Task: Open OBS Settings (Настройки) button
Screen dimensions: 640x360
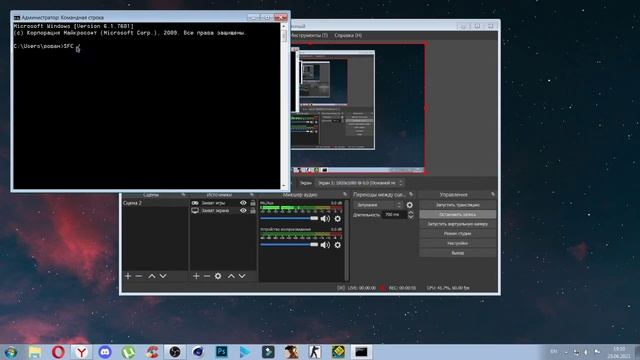Action: tap(458, 243)
